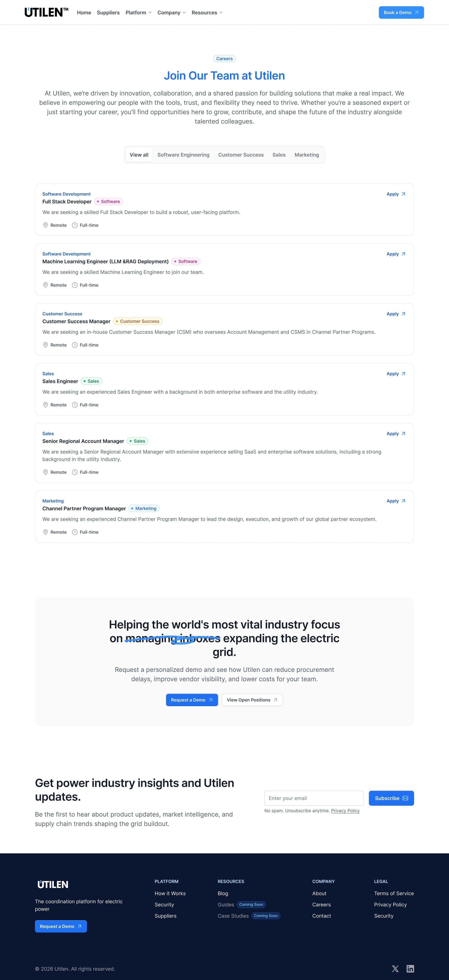This screenshot has width=449, height=980.
Task: Click the envelope icon on Subscribe button
Action: [x=405, y=798]
